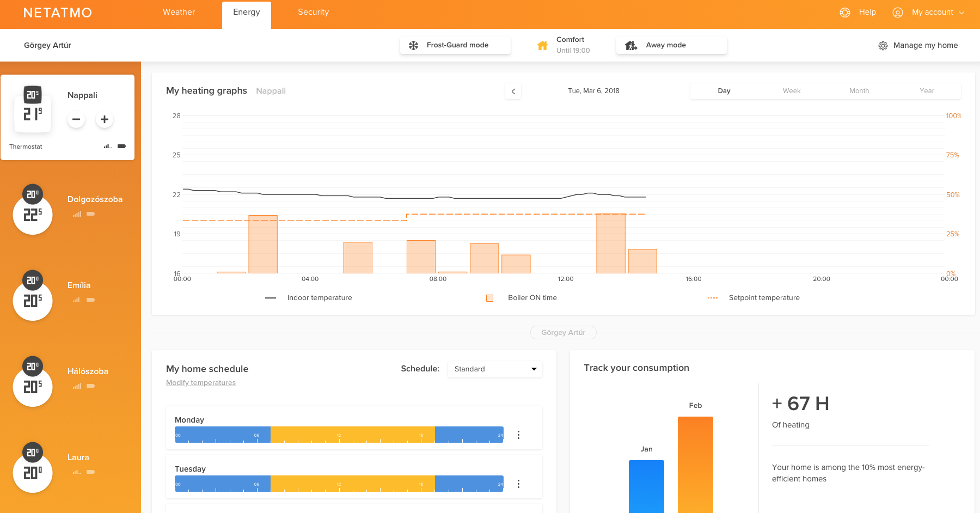Click Laura battery icon
980x513 pixels.
tap(90, 472)
